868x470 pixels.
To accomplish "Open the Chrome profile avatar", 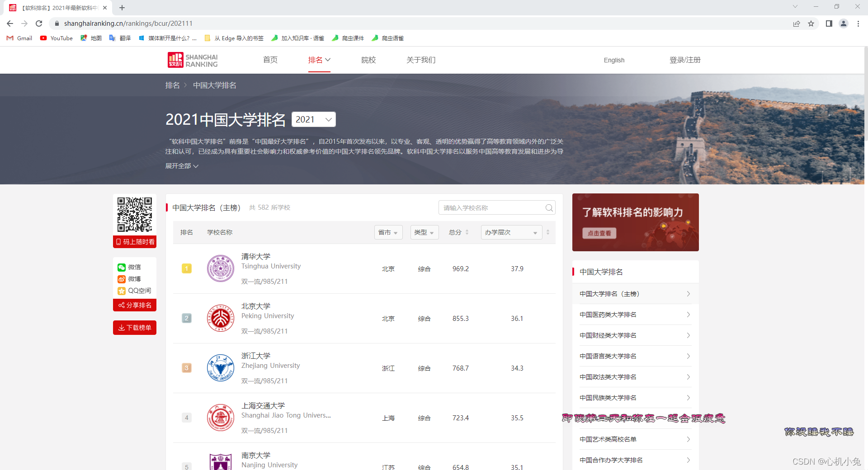I will 844,23.
